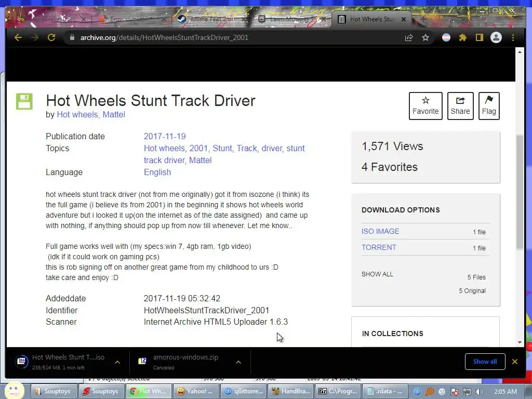Click the green floppy disk software icon
Image resolution: width=532 pixels, height=399 pixels.
[24, 101]
